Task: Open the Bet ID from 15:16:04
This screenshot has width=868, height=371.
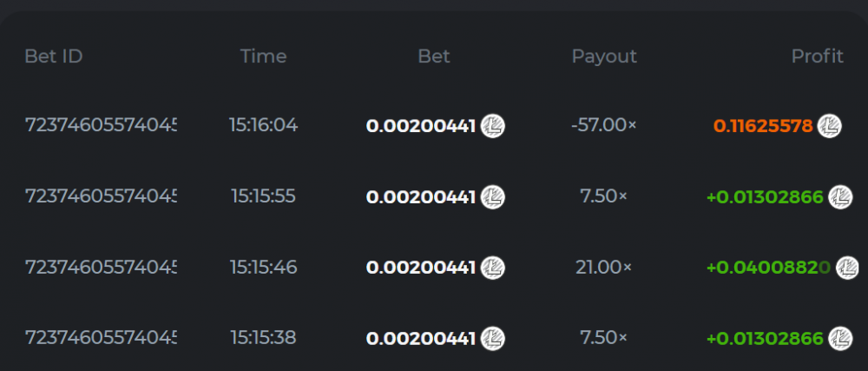Action: coord(100,125)
